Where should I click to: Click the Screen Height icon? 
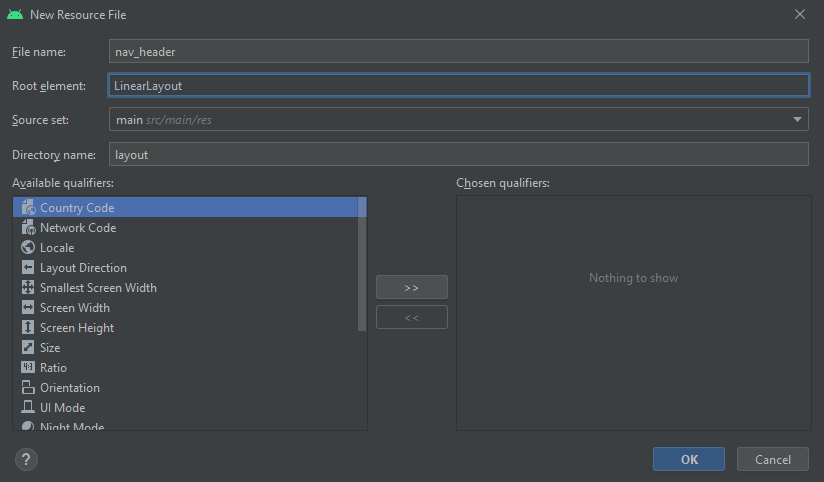coord(28,327)
